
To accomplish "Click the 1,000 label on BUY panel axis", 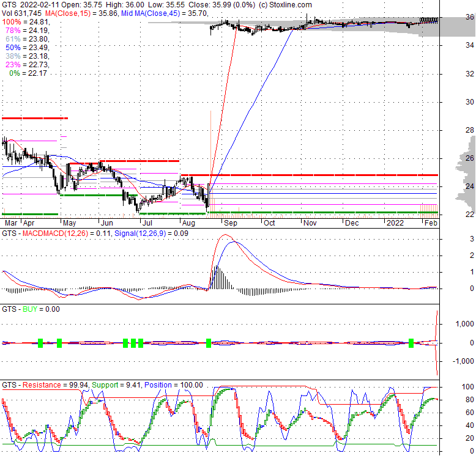I will [465, 324].
